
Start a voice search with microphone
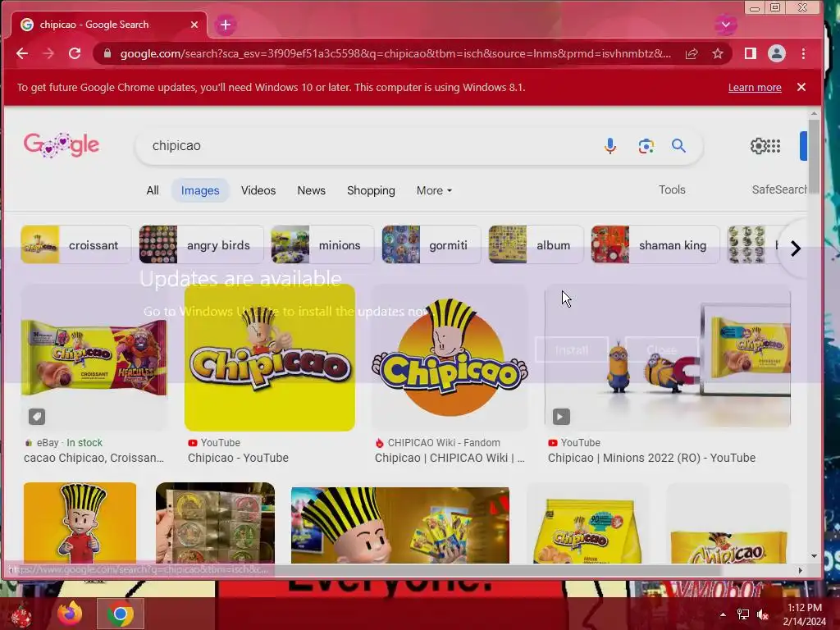point(609,146)
